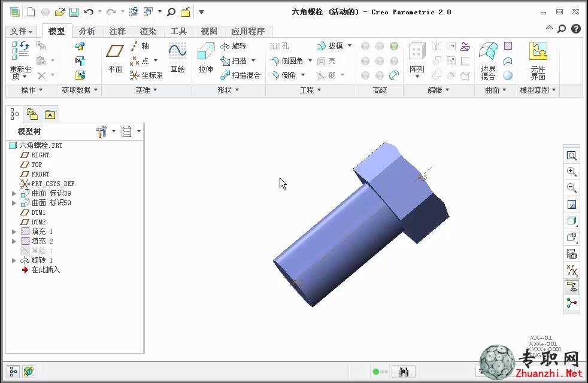The height and width of the screenshot is (383, 588).
Task: Open the 操作 group label
Action: pyautogui.click(x=32, y=90)
